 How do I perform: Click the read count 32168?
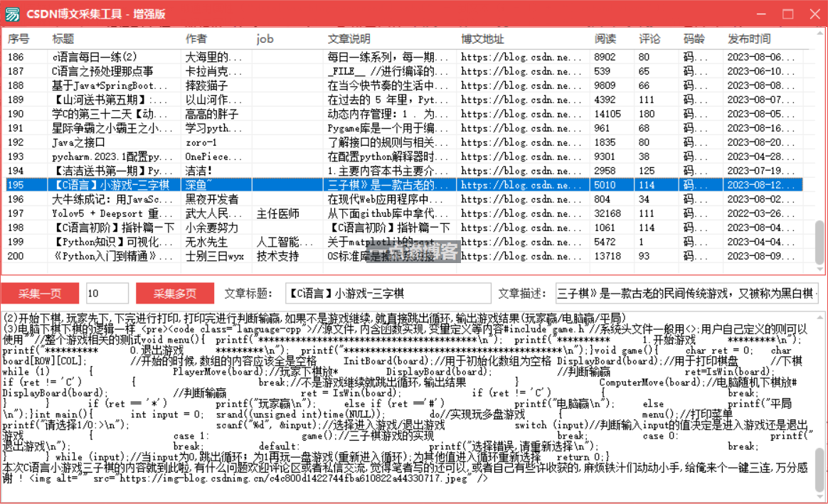[607, 214]
